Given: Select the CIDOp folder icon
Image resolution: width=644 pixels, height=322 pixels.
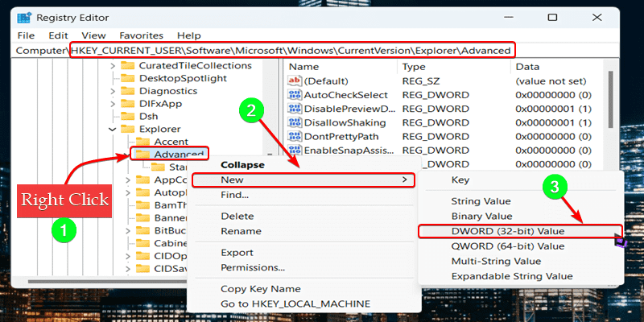Looking at the screenshot, I should point(143,256).
